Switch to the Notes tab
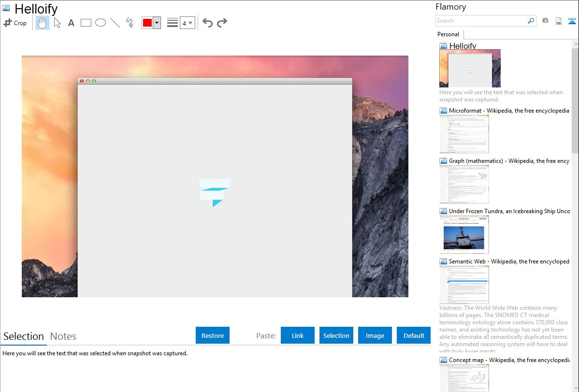 click(63, 336)
